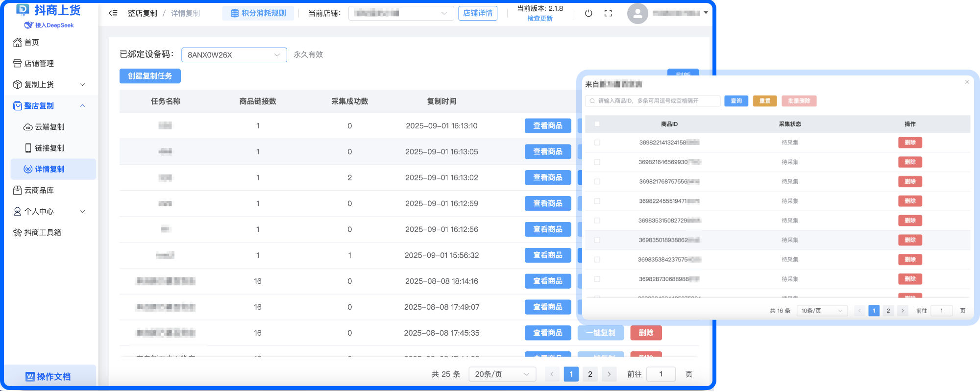980x392 pixels.
Task: Open 抖商工具箱 toolbox
Action: pos(42,232)
